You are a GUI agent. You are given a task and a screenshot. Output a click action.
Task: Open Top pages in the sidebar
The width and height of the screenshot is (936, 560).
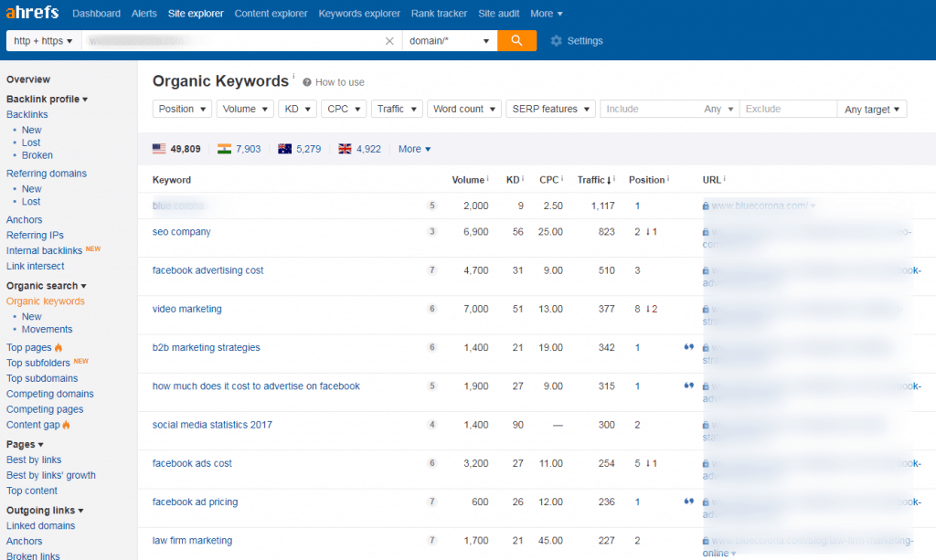(x=28, y=348)
